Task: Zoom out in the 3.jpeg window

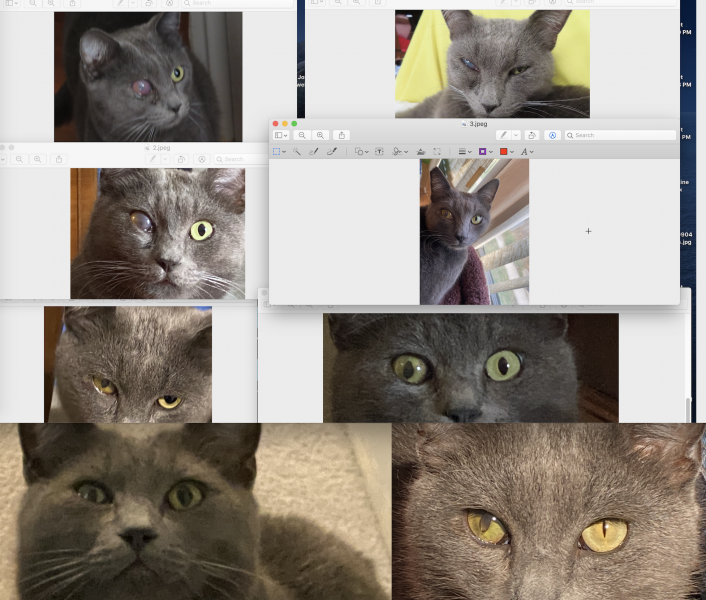Action: (x=302, y=135)
